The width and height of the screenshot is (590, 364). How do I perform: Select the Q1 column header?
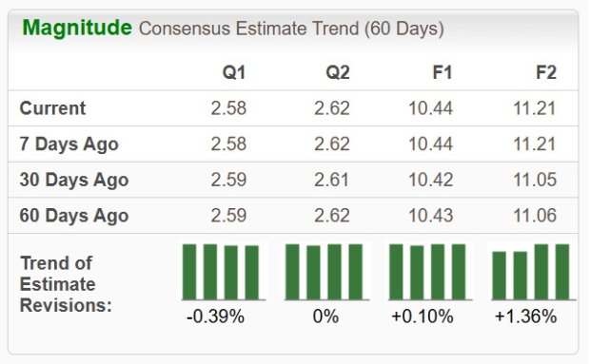(234, 72)
